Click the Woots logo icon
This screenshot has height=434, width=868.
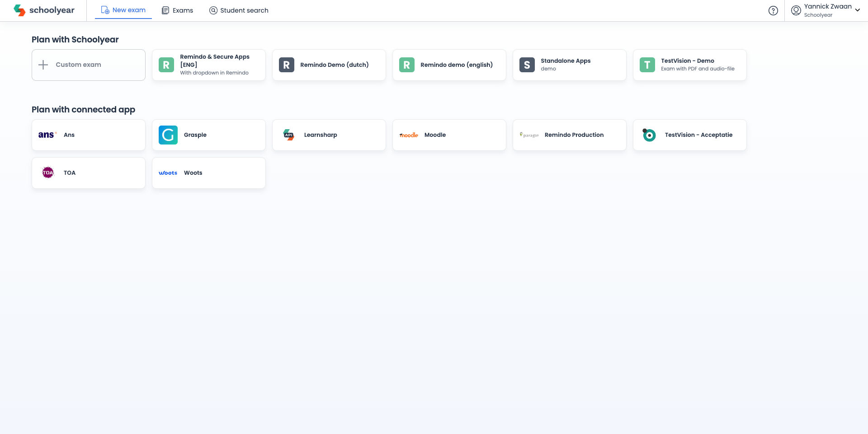(x=168, y=173)
